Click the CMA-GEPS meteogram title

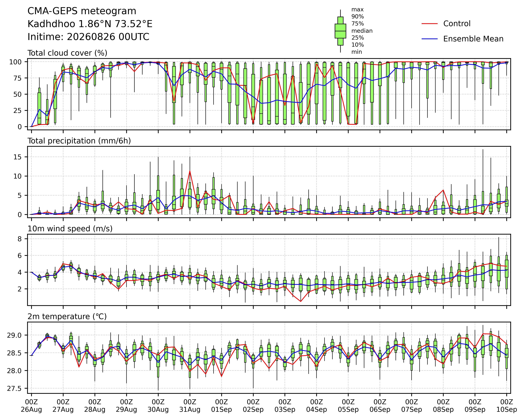click(x=82, y=11)
